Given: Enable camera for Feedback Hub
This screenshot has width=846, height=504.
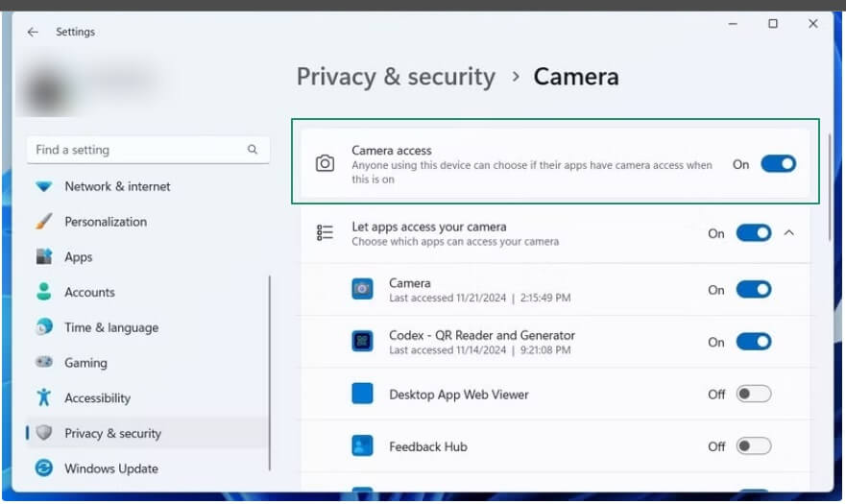Looking at the screenshot, I should pyautogui.click(x=754, y=446).
